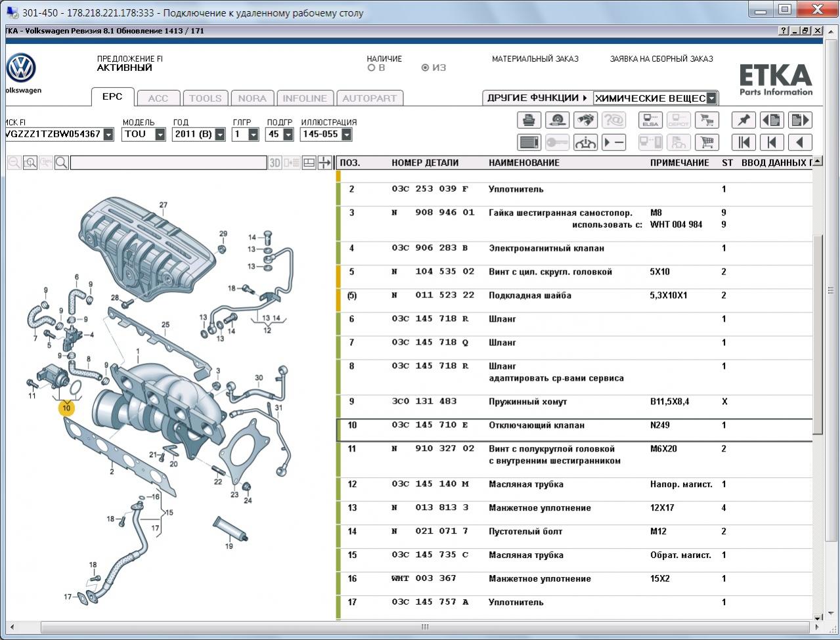Click the vehicle info icon
This screenshot has width=840, height=640.
pyautogui.click(x=585, y=142)
